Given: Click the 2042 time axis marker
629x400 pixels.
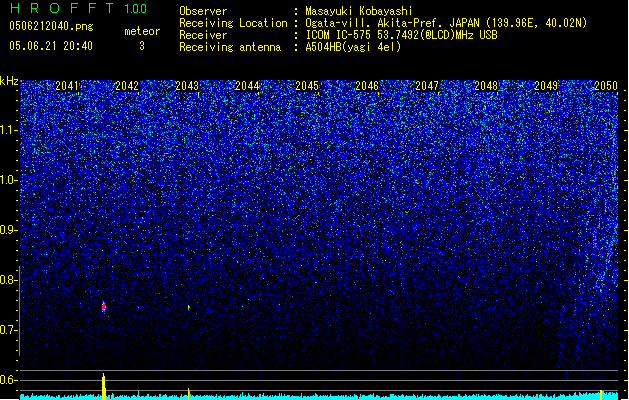Looking at the screenshot, I should point(127,86).
